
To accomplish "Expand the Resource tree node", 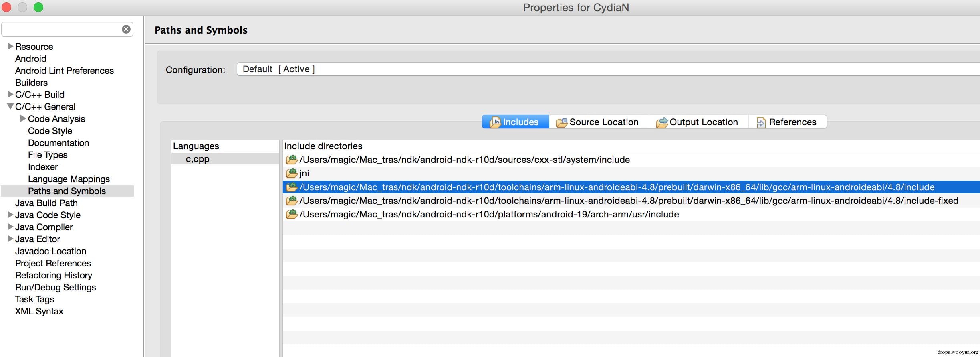I will click(x=10, y=47).
